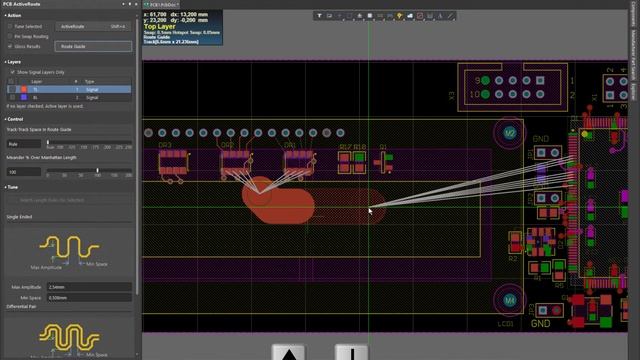Click the snap options icon in Active Bar
The height and width of the screenshot is (360, 640).
[329, 16]
